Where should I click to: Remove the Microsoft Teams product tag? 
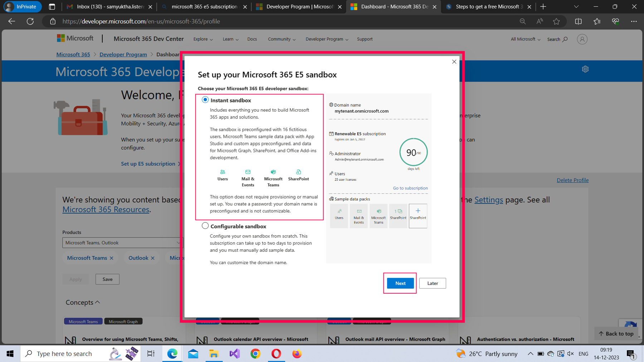(112, 258)
